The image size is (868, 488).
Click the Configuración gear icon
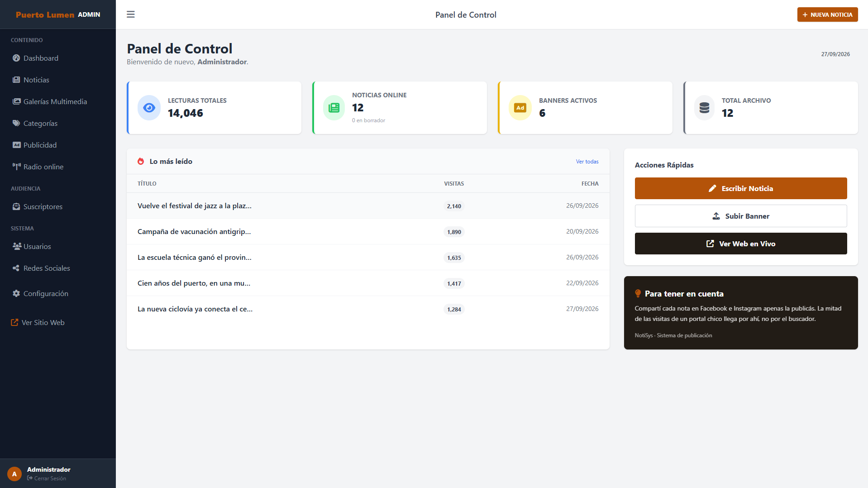[x=16, y=293]
